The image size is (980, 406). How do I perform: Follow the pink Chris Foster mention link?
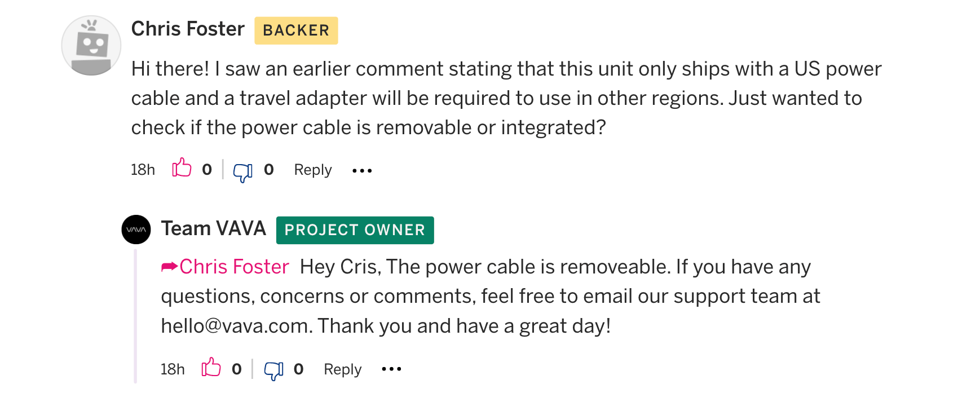click(234, 267)
